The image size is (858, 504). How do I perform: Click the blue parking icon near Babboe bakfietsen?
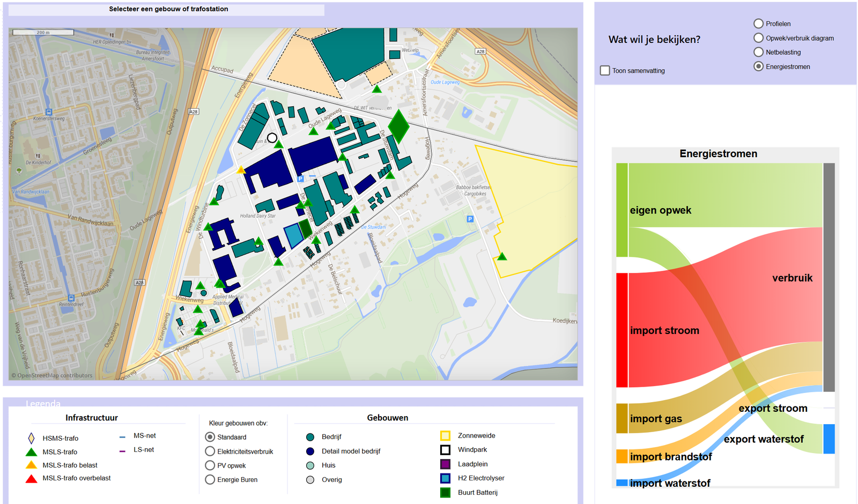(x=470, y=219)
